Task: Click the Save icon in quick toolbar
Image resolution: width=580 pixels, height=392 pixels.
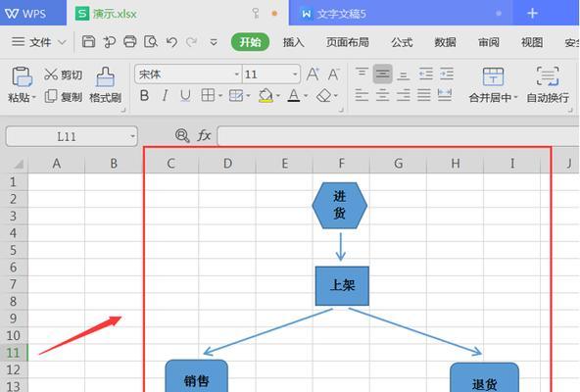Action: (88, 41)
